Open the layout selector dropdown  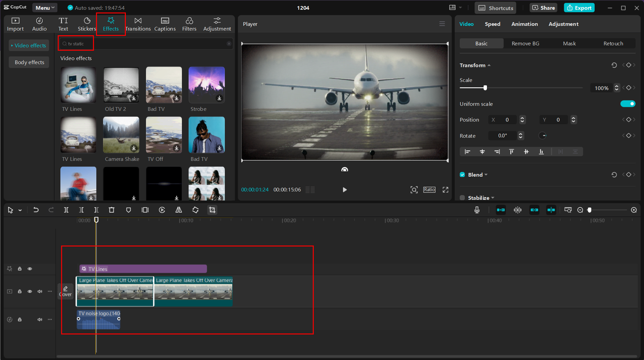coord(455,8)
